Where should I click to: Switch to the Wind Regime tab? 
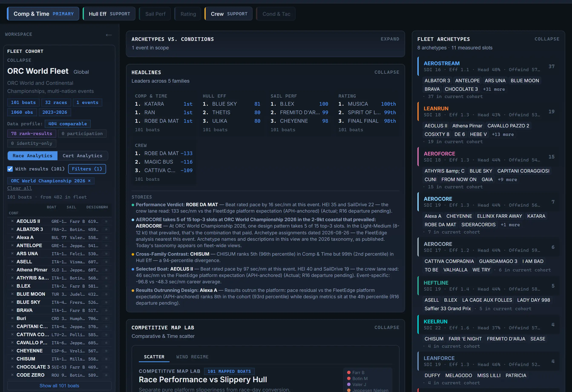tap(192, 357)
